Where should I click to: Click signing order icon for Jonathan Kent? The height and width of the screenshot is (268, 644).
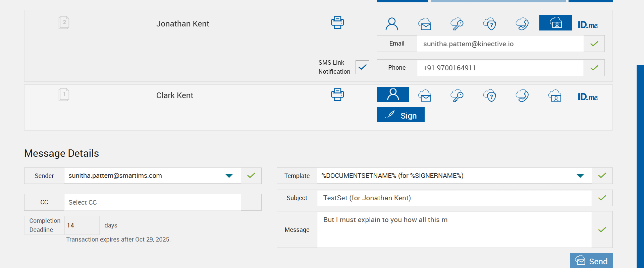pos(64,23)
